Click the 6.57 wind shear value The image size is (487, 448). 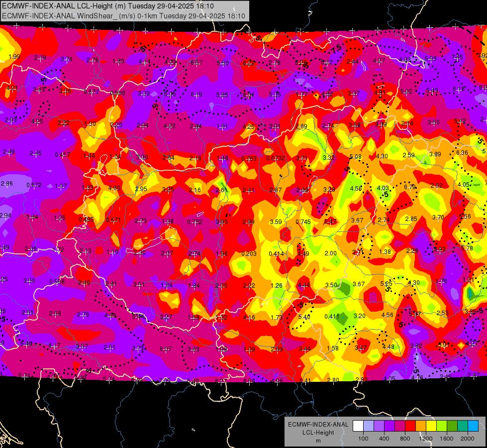click(x=196, y=63)
